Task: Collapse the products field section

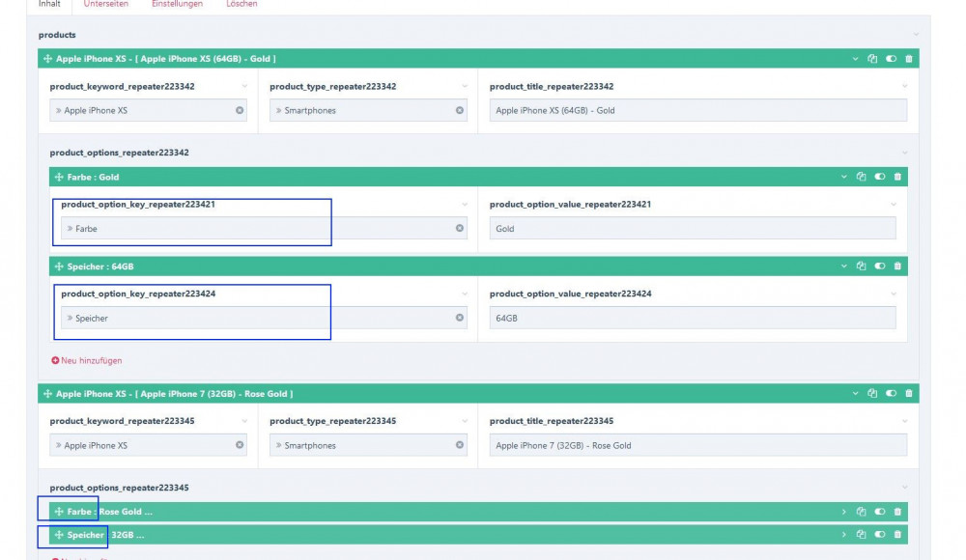Action: point(916,35)
